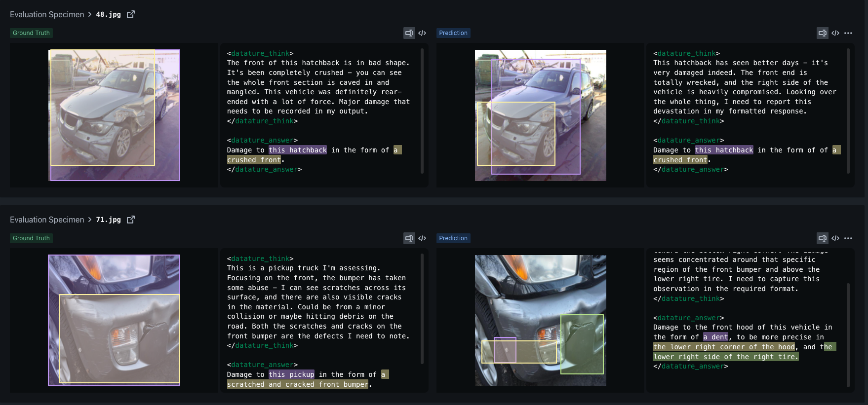Open more options menu for 71.jpg Prediction

[848, 238]
